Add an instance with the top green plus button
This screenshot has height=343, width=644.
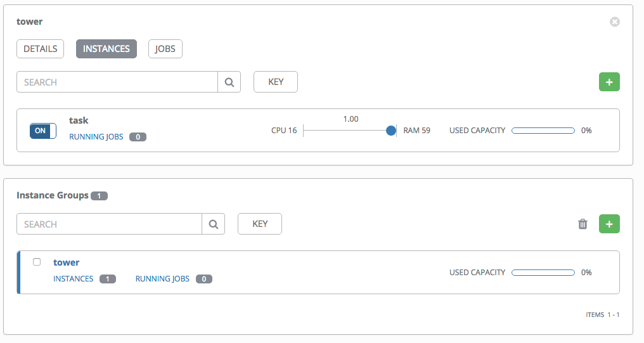609,82
